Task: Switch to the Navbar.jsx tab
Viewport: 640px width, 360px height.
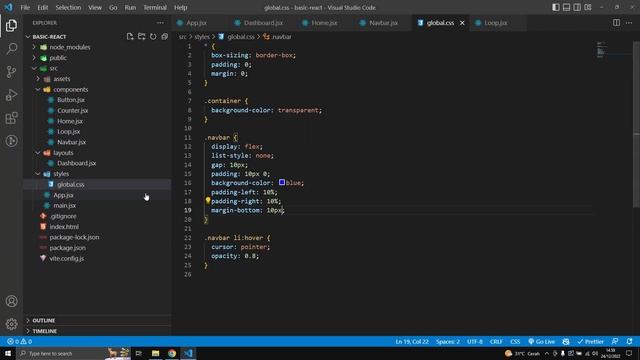Action: [383, 23]
